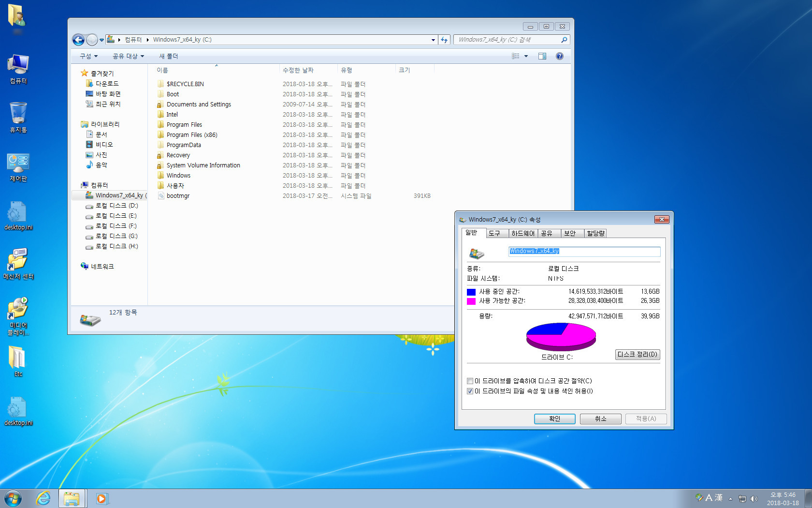Close the Properties dialog with the X

pos(662,219)
